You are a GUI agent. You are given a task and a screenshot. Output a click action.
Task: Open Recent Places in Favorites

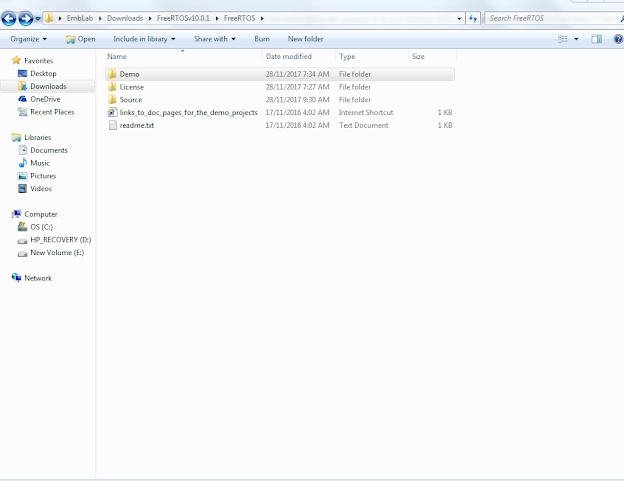pos(52,112)
